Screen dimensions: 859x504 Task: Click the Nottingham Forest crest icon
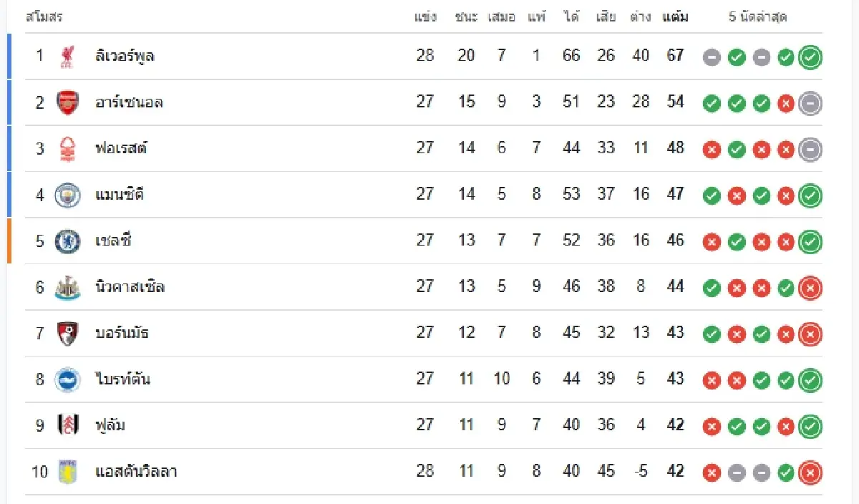tap(67, 149)
